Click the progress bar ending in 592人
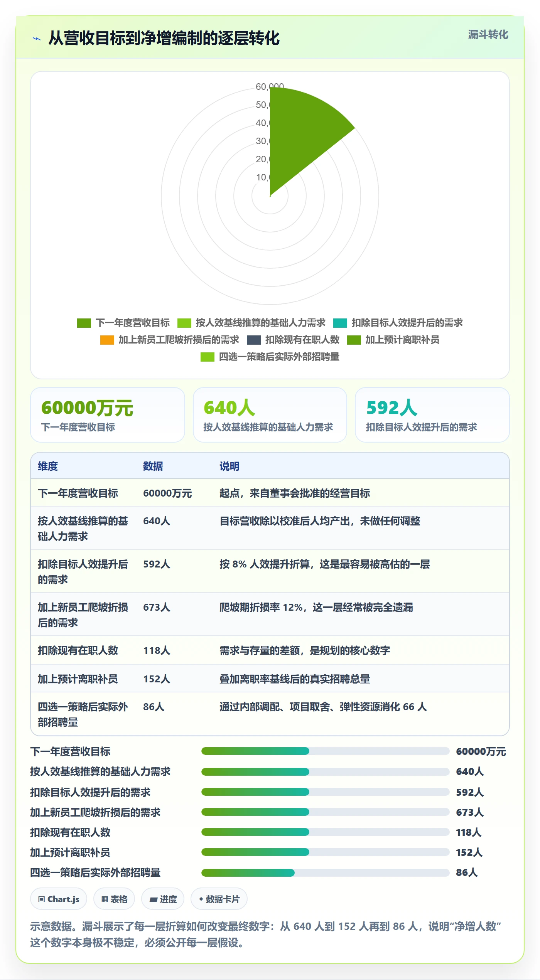 pyautogui.click(x=325, y=792)
